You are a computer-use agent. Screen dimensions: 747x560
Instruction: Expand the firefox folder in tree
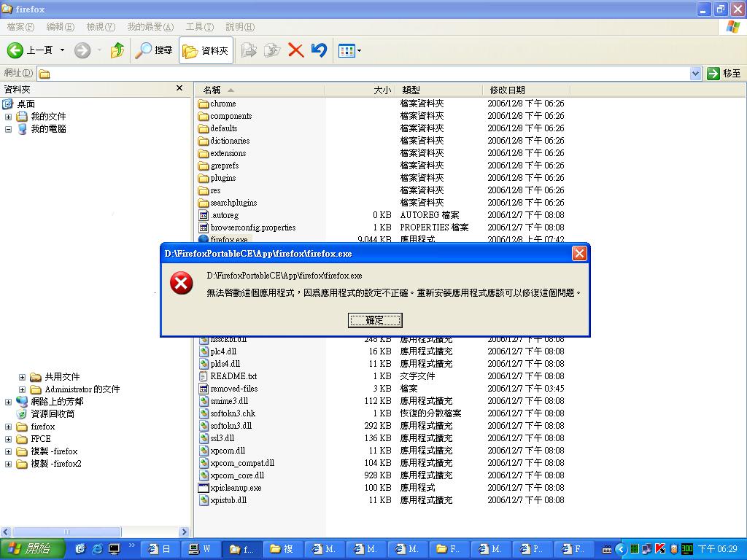[x=8, y=427]
